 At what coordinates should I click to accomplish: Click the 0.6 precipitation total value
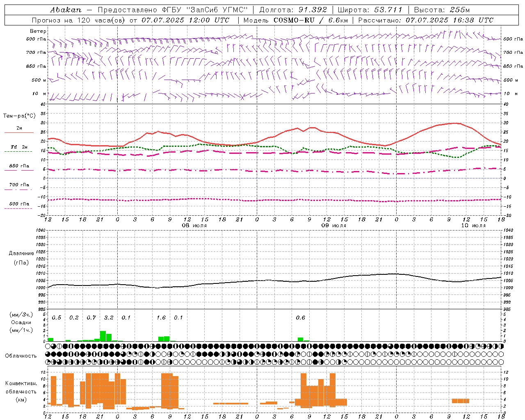click(301, 318)
